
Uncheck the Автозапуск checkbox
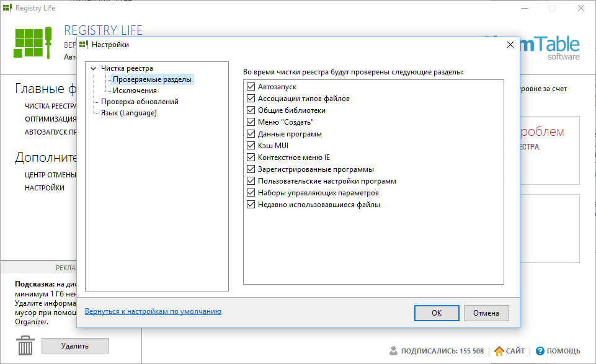tap(251, 87)
